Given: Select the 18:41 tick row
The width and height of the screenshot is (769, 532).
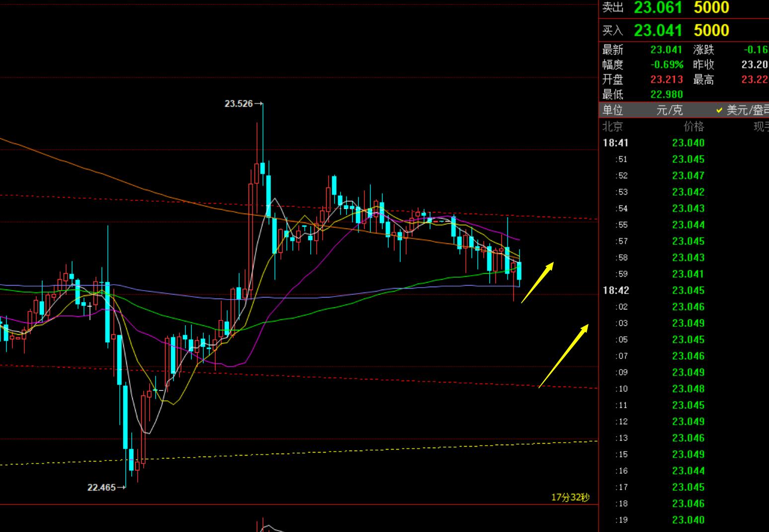Looking at the screenshot, I should point(615,143).
